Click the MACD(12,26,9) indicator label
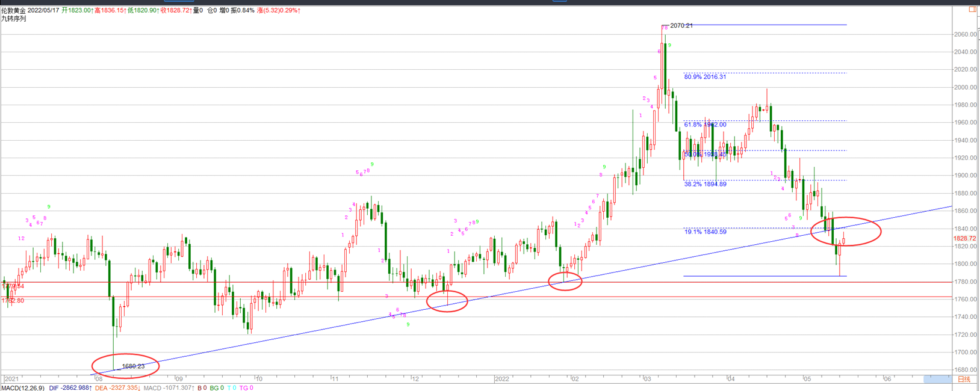 [23, 388]
